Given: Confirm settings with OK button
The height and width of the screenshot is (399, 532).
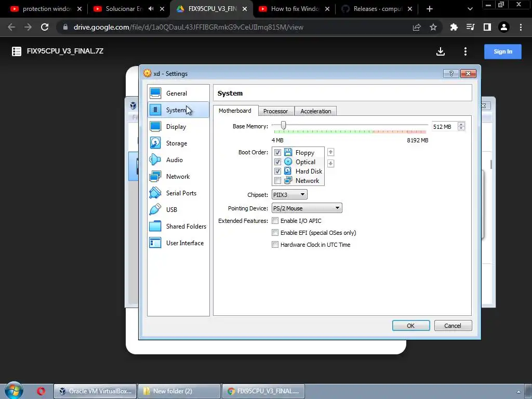Looking at the screenshot, I should tap(411, 325).
